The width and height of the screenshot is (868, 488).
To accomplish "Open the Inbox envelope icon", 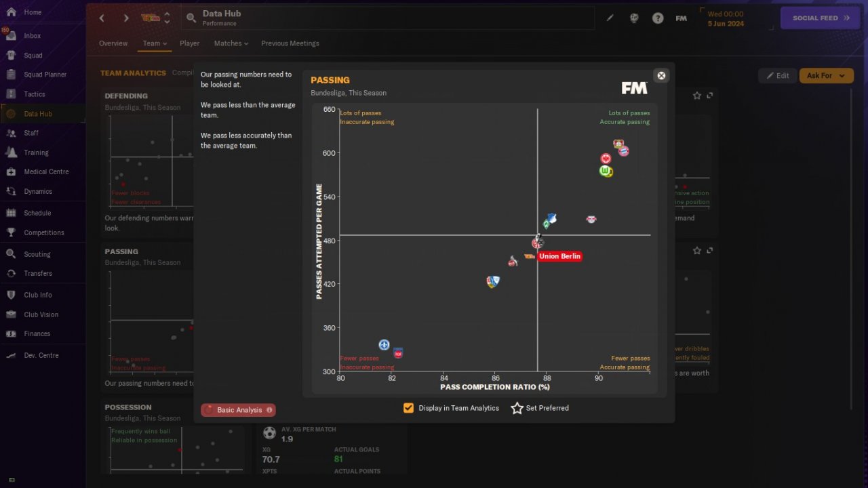I will click(x=11, y=36).
